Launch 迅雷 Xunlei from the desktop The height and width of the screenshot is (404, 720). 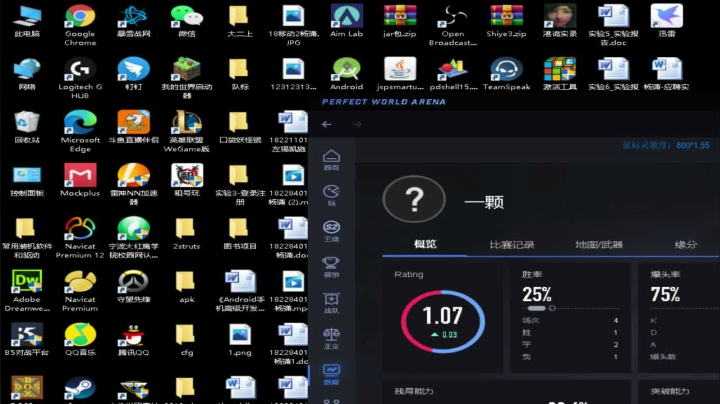666,21
